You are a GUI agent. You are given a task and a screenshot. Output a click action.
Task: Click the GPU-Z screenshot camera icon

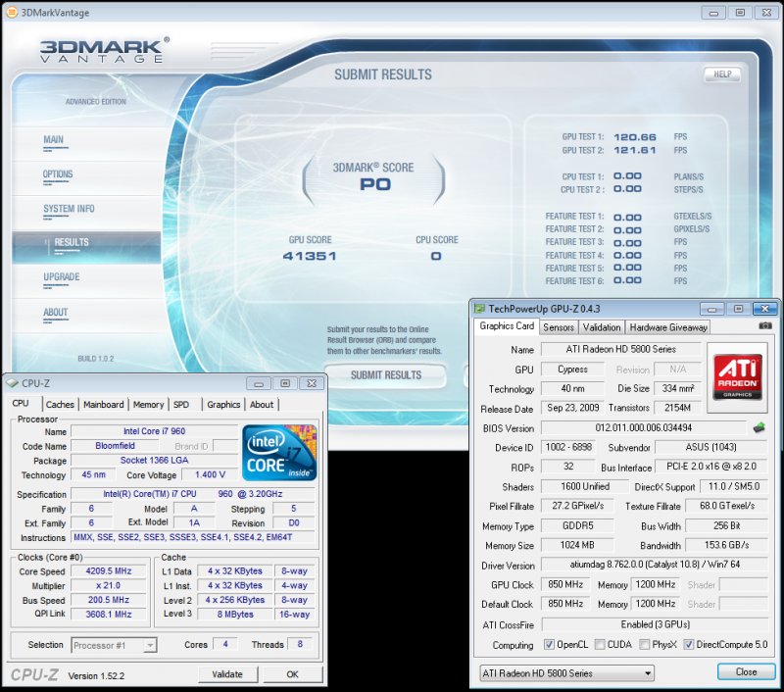765,325
